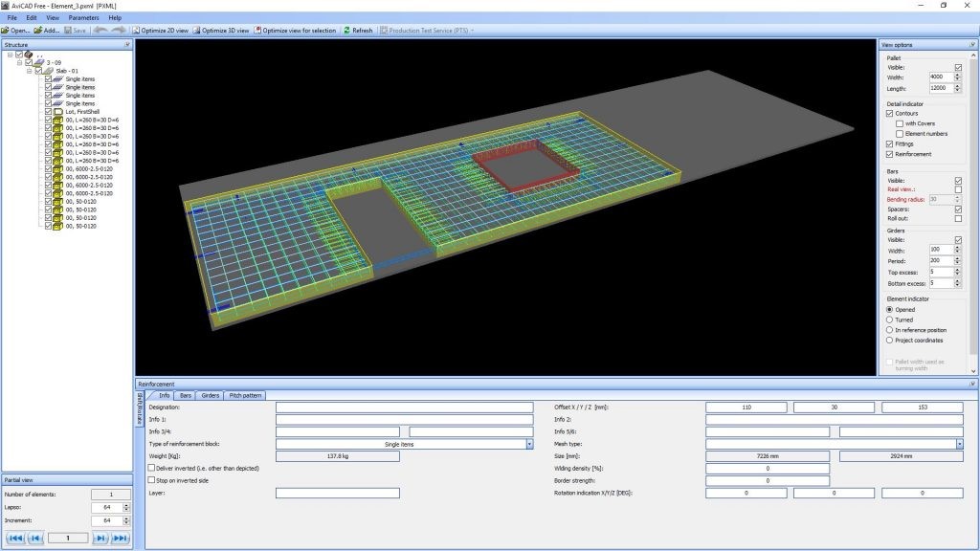Image resolution: width=980 pixels, height=551 pixels.
Task: Click the Open file toolbar icon
Action: tap(8, 30)
